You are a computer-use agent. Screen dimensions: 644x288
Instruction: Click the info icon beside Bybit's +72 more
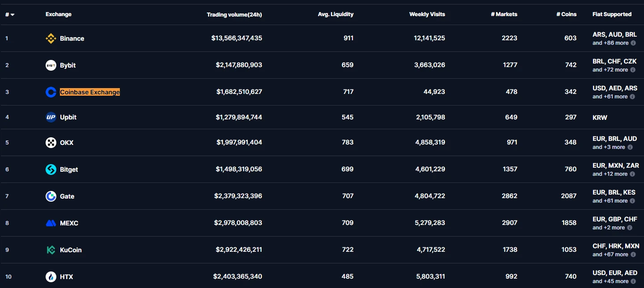click(632, 70)
